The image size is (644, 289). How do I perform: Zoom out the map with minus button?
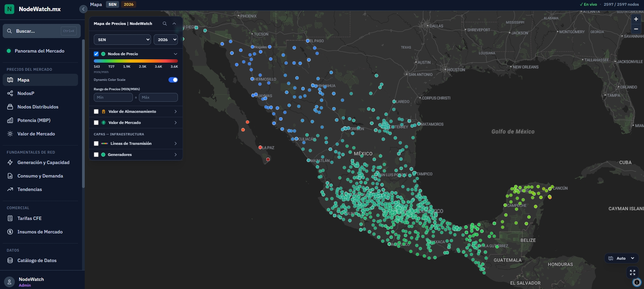pyautogui.click(x=636, y=29)
